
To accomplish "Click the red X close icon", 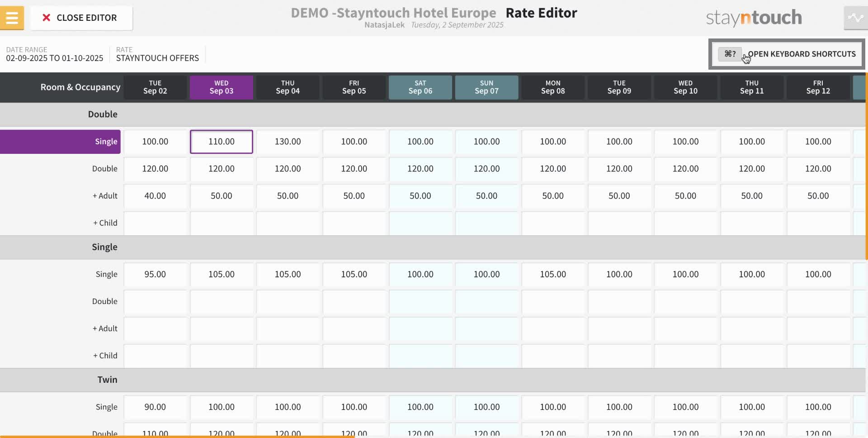I will click(46, 18).
